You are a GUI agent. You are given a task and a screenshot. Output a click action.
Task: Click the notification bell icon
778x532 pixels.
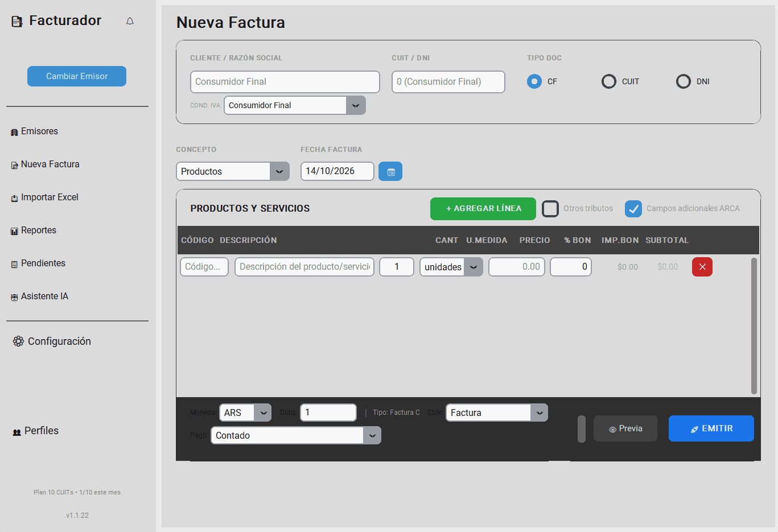pyautogui.click(x=130, y=21)
